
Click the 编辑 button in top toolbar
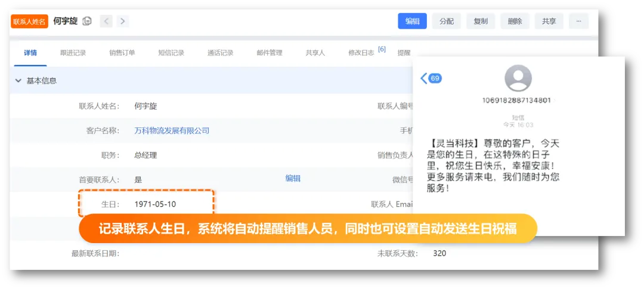[x=412, y=21]
